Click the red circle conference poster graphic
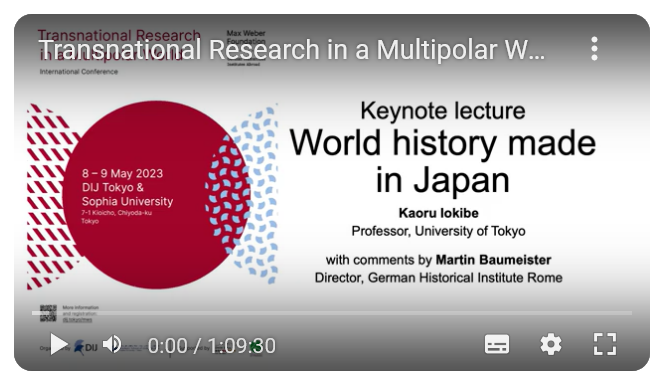Viewport: 661px width, 378px height. click(156, 195)
